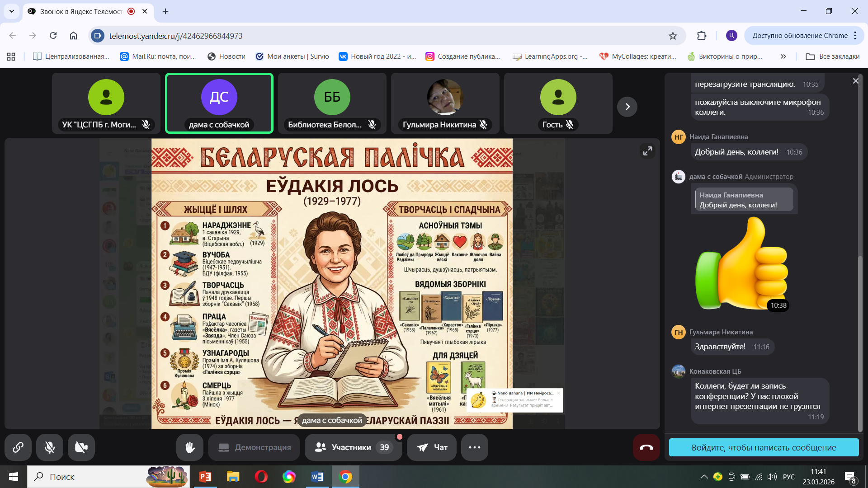The width and height of the screenshot is (868, 488).
Task: Expand shared presentation to fullscreen
Action: tap(648, 151)
